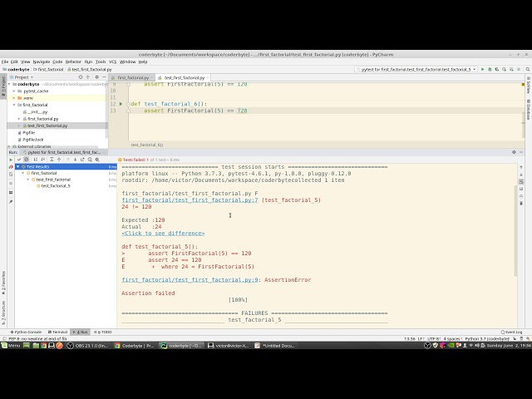
Task: Run test_factorial_6 via gutter arrow
Action: coord(121,104)
